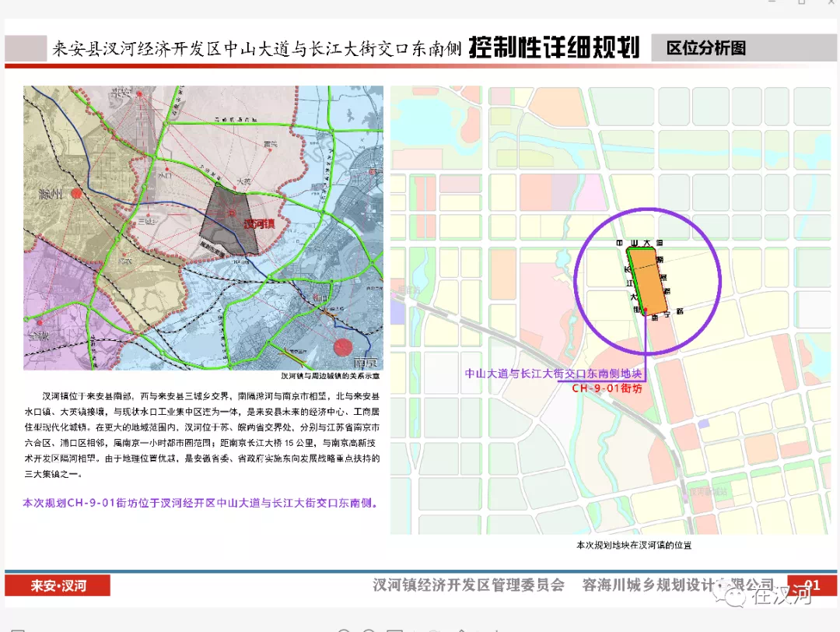Click the caption '汉河镇与周边城镇的关系示意'
The image size is (840, 632).
330,376
